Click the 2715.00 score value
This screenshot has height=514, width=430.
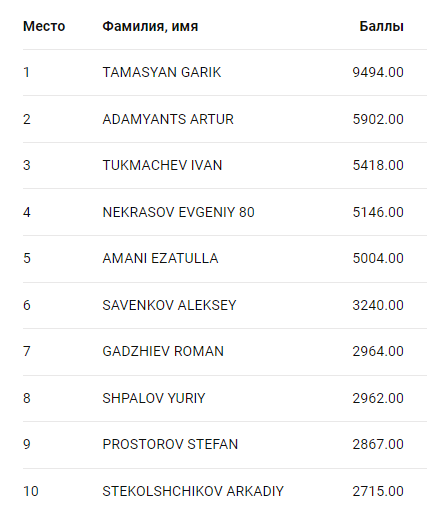pyautogui.click(x=378, y=491)
